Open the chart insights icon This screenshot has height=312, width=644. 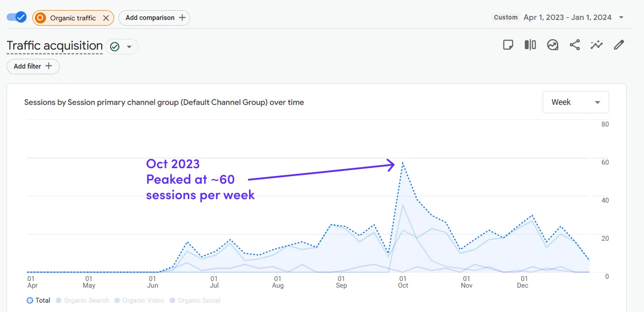[552, 45]
